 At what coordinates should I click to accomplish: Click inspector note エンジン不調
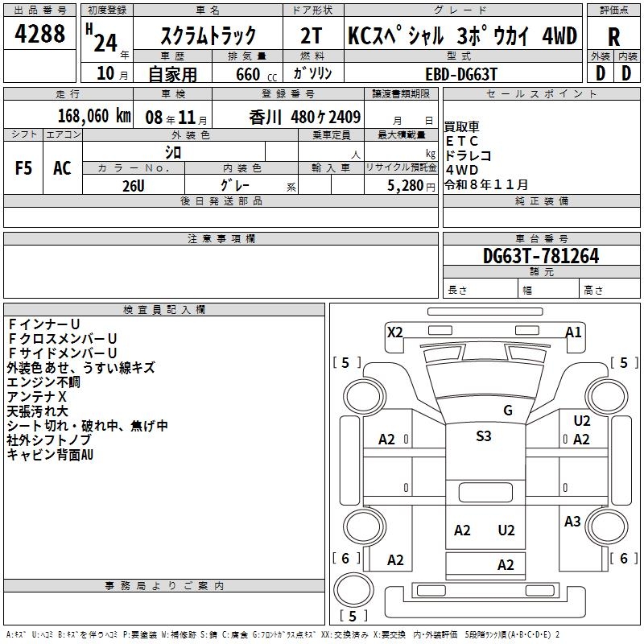[x=43, y=382]
